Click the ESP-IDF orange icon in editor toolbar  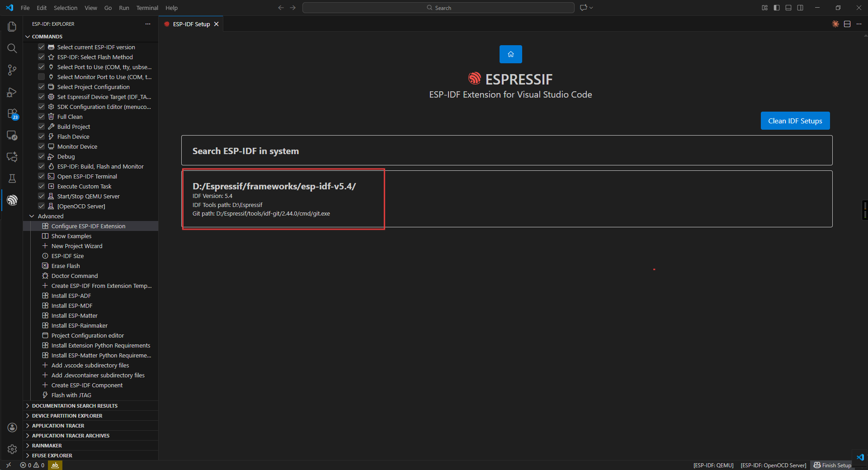(835, 24)
